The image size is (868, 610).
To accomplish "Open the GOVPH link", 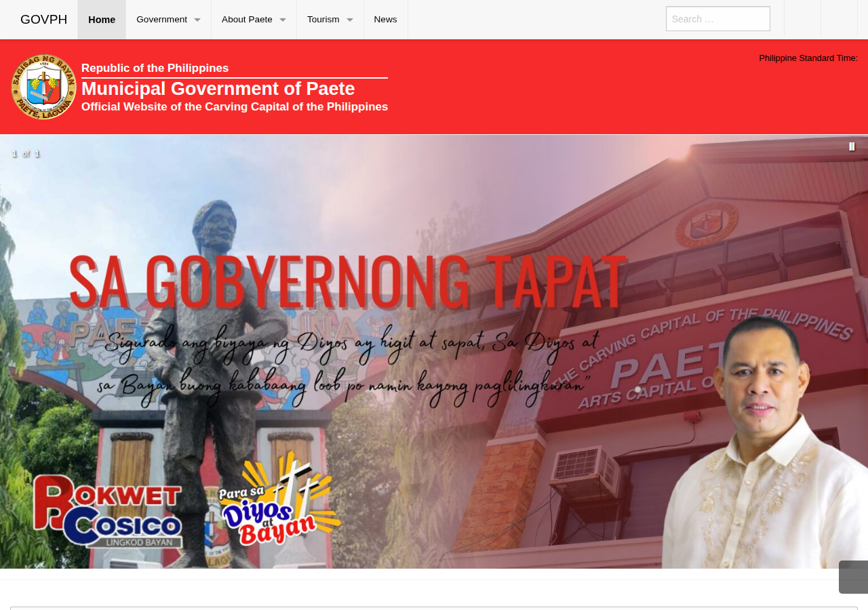I will tap(44, 20).
